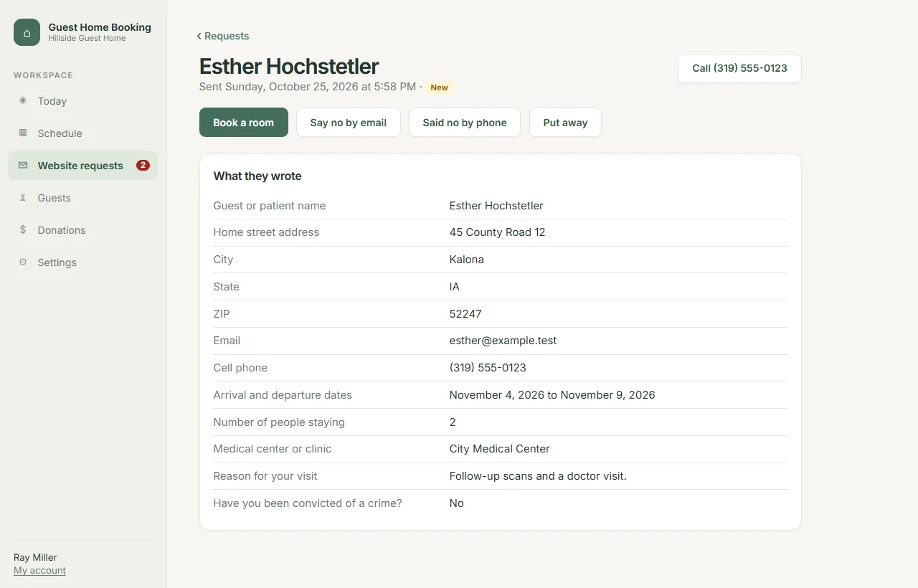Open the My account link
This screenshot has width=918, height=588.
(39, 571)
